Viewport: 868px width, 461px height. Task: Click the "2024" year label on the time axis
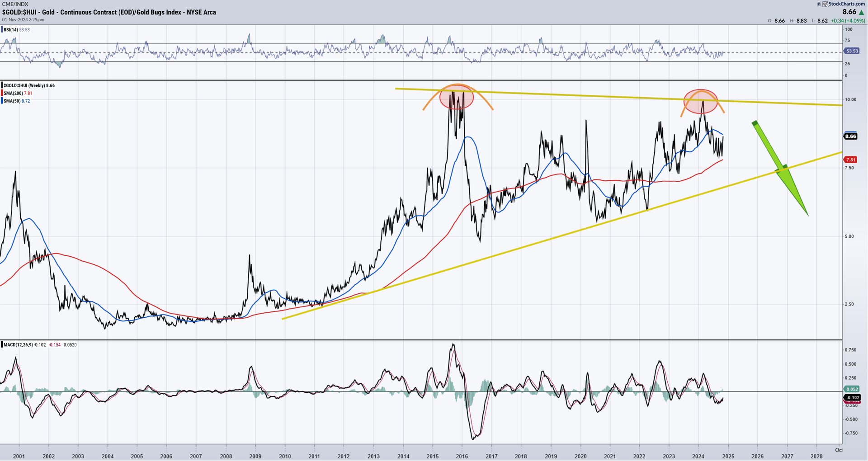[x=698, y=456]
